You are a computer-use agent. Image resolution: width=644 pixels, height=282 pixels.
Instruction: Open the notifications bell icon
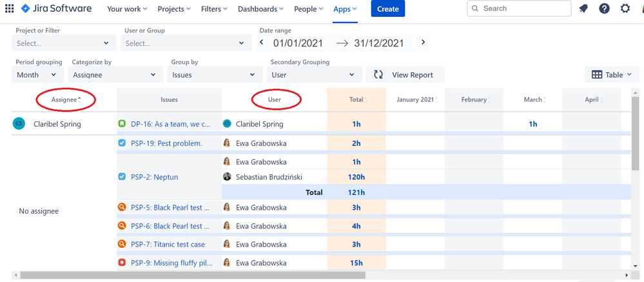point(583,9)
